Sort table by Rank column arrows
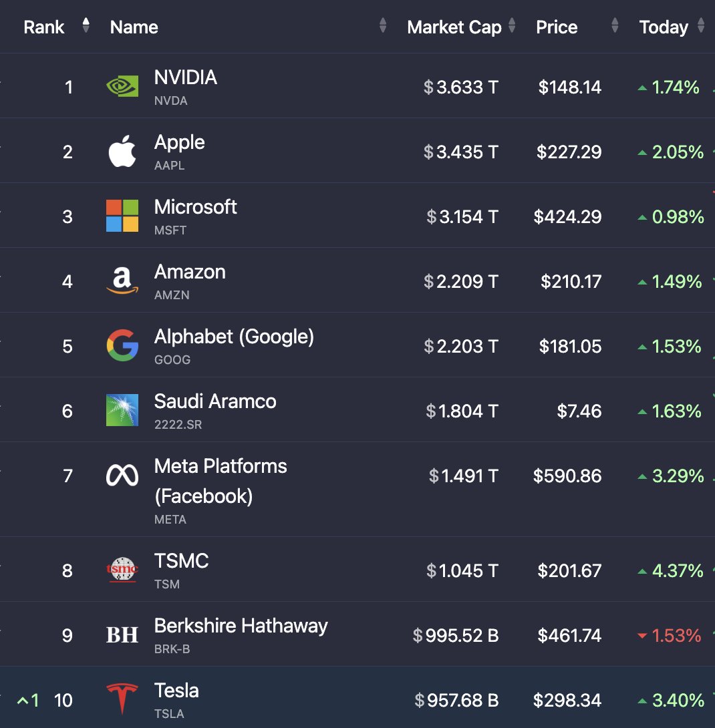The image size is (715, 728). pos(86,25)
